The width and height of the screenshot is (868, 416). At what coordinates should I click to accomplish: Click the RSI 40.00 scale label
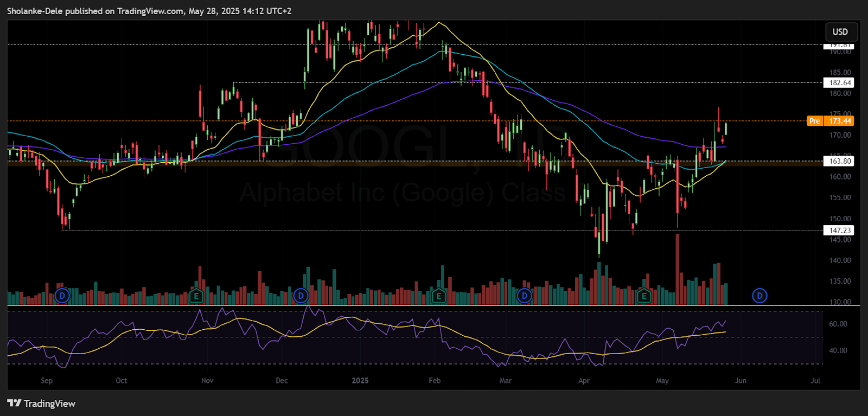[x=838, y=350]
